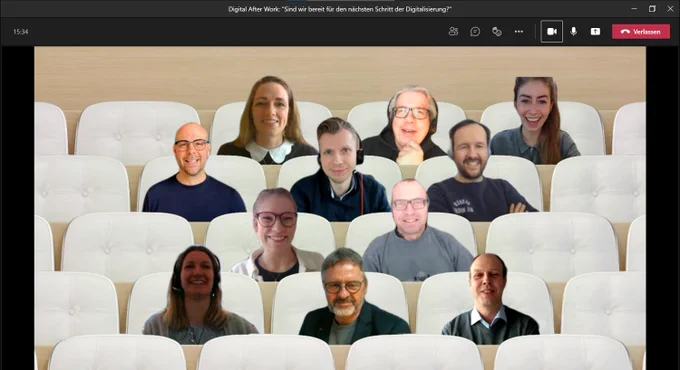Click the red Verlassen button
This screenshot has width=680, height=370.
click(x=641, y=32)
